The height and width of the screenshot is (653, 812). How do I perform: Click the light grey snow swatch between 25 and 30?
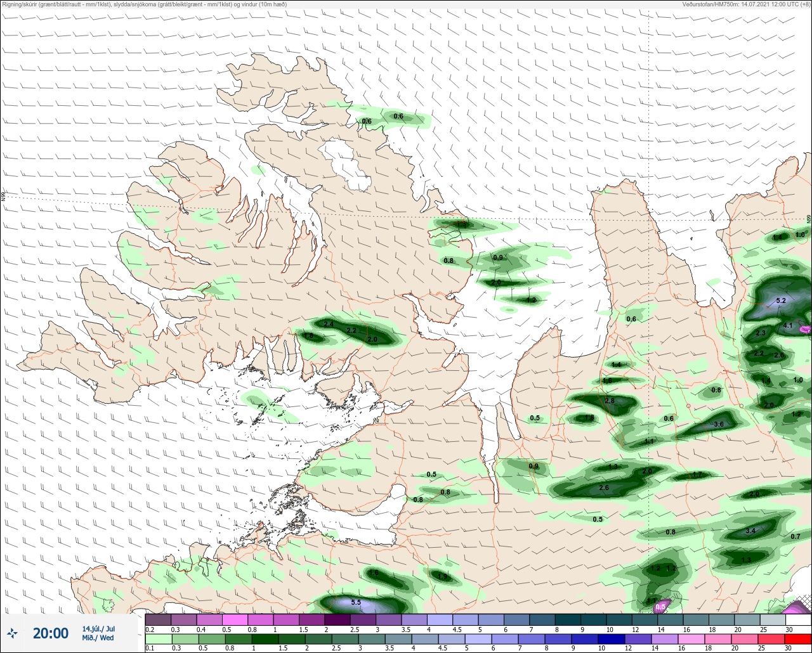click(x=773, y=619)
